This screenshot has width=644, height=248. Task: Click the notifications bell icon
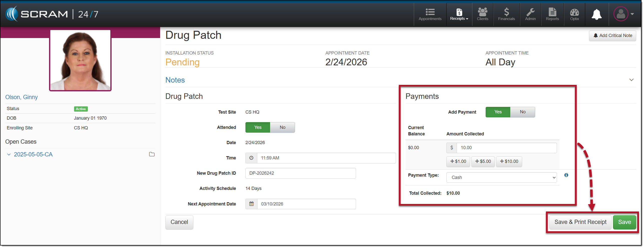[596, 14]
